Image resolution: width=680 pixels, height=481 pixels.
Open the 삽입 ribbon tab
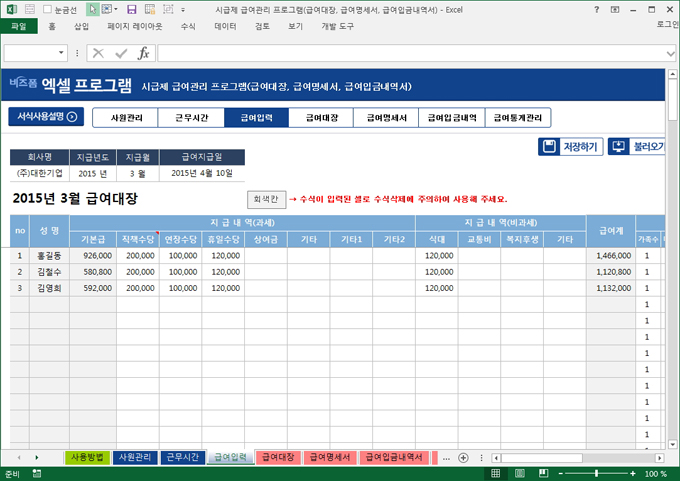pyautogui.click(x=81, y=26)
